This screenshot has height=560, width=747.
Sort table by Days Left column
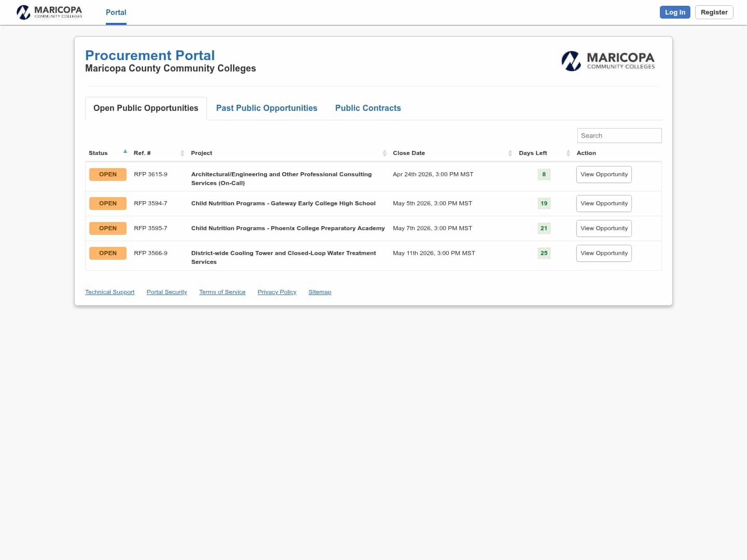coord(568,153)
